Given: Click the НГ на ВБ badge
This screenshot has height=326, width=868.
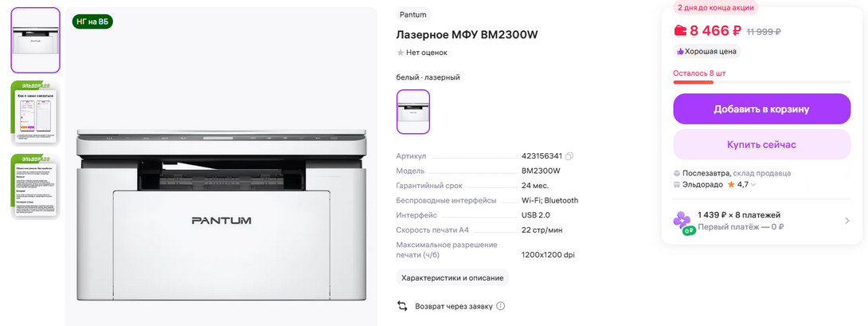Looking at the screenshot, I should click(92, 22).
